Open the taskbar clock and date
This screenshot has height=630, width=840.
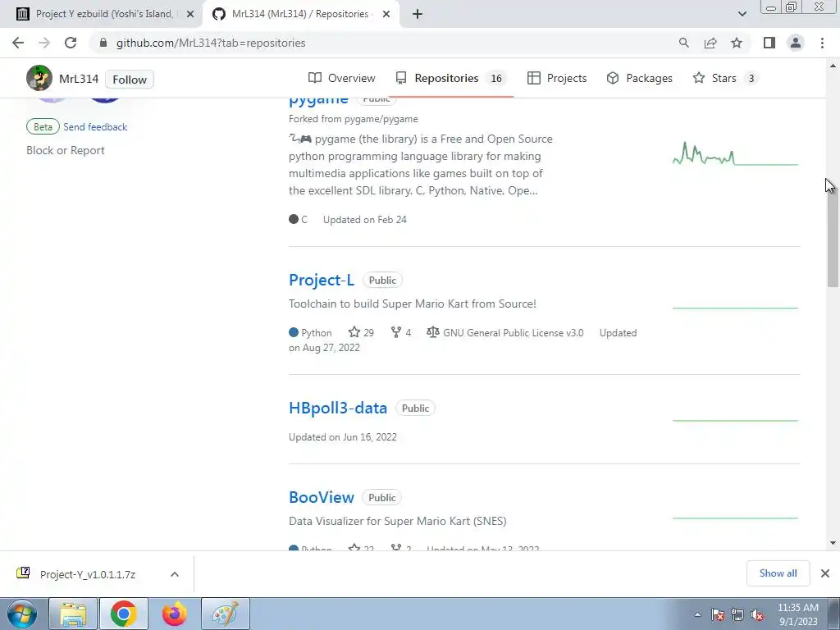tap(798, 614)
